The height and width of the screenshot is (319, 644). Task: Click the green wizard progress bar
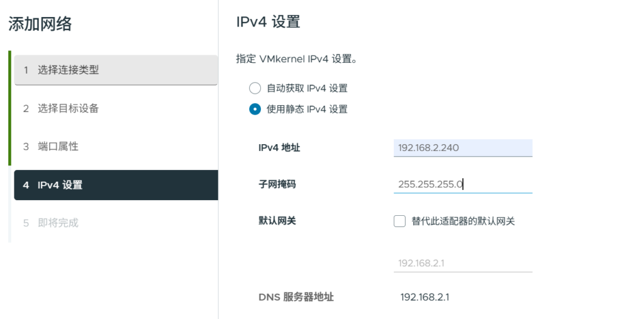(x=9, y=108)
